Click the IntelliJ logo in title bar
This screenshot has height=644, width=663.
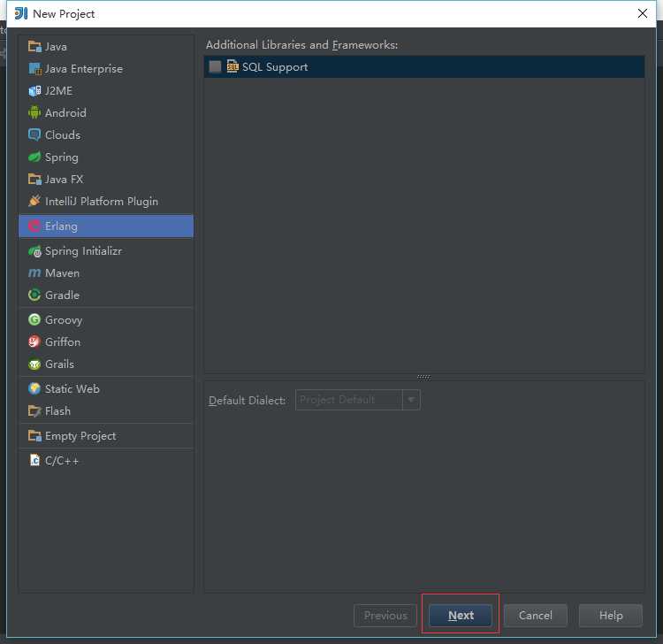point(20,13)
